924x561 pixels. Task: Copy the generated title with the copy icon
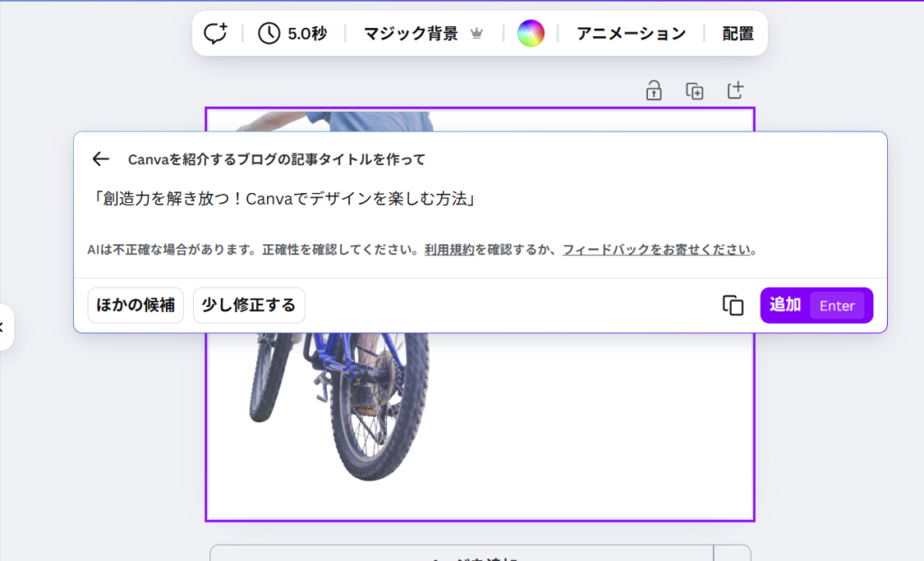pos(733,306)
